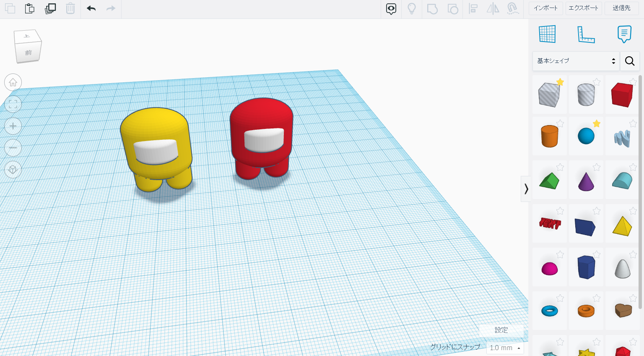Open the Notes speech bubble eye icon

click(x=391, y=9)
